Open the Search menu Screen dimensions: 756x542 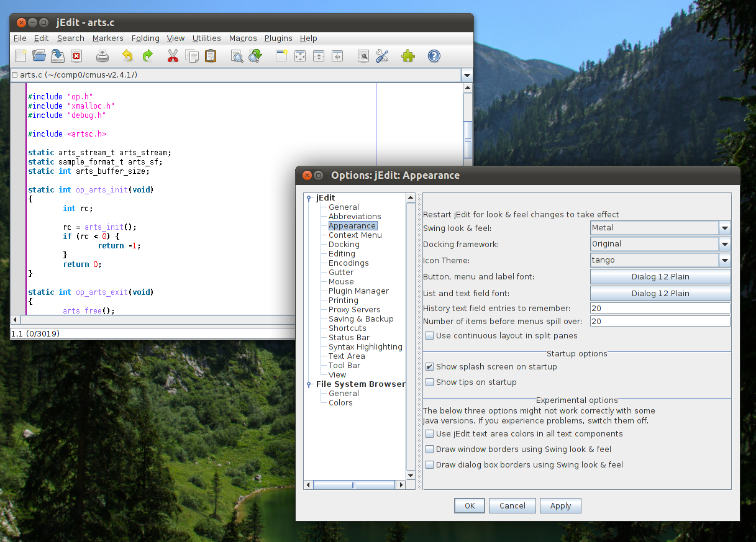(x=71, y=38)
